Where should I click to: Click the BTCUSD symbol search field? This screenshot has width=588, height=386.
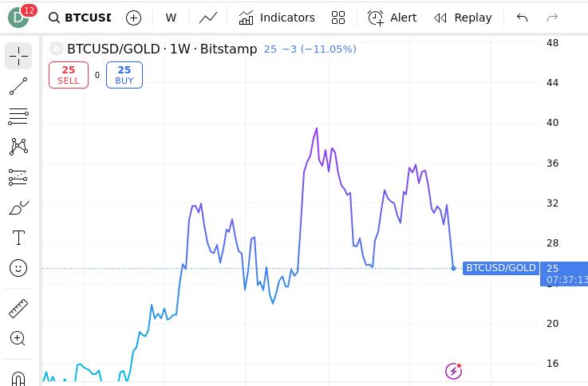[80, 18]
